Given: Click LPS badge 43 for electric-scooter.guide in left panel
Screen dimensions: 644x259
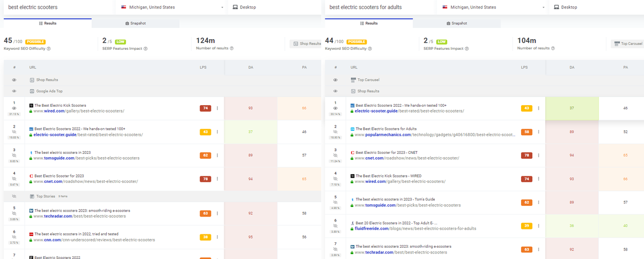Looking at the screenshot, I should [206, 132].
